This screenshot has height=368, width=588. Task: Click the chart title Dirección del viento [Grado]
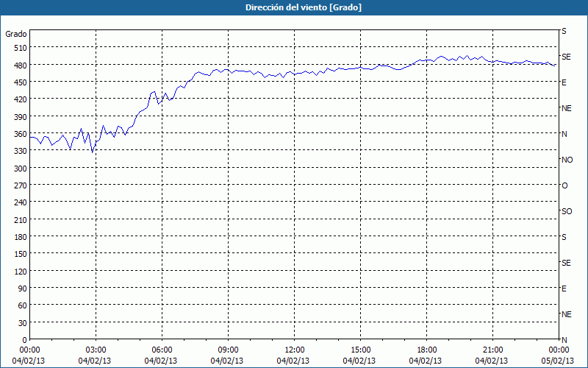point(304,7)
